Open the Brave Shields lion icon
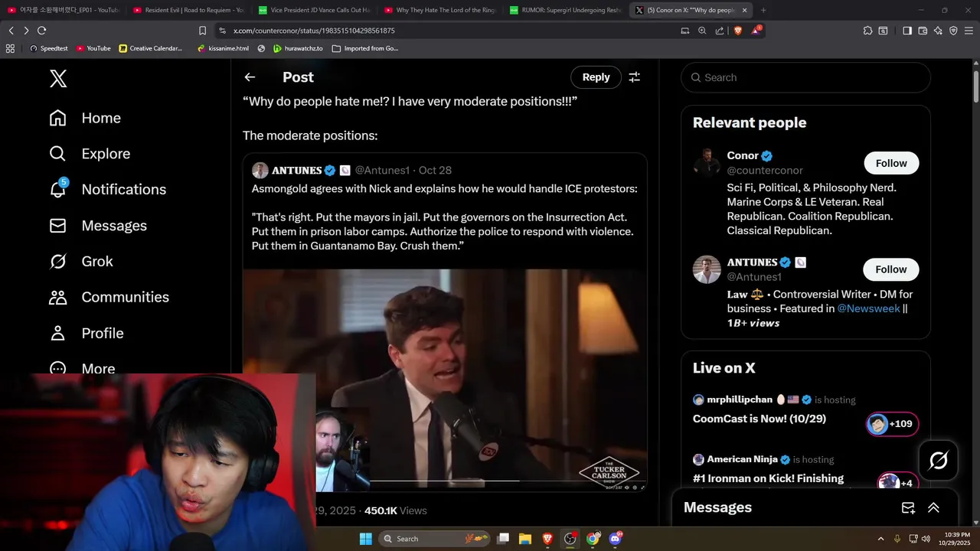The image size is (980, 551). coord(738,31)
